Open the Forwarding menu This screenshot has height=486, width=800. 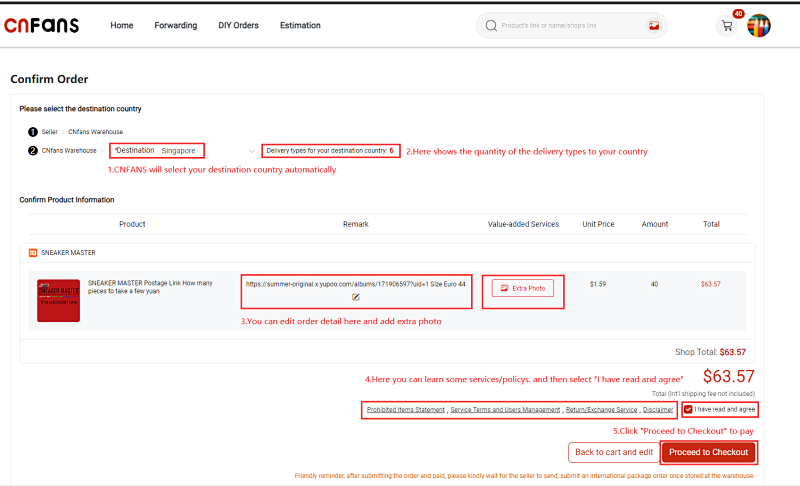coord(176,25)
